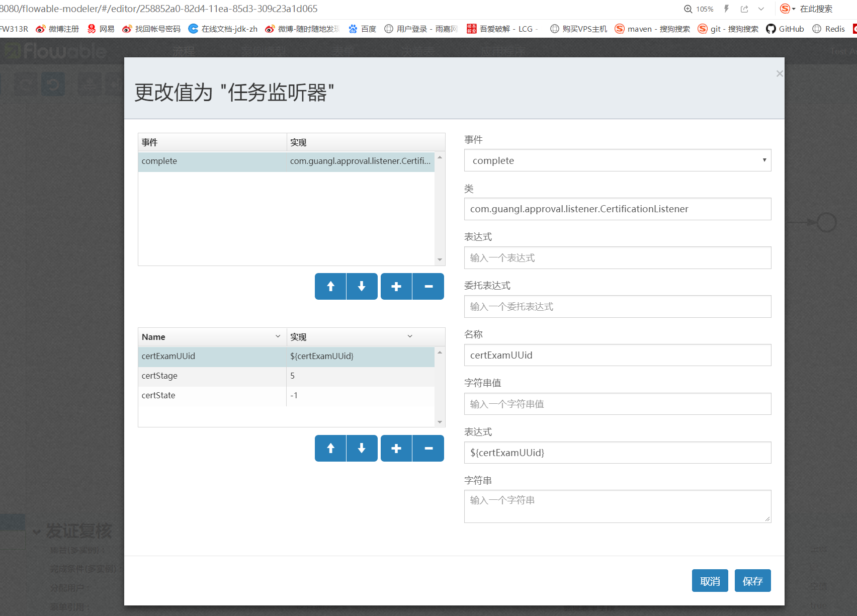This screenshot has height=616, width=857.
Task: Click the 保存 button to save
Action: pos(752,580)
